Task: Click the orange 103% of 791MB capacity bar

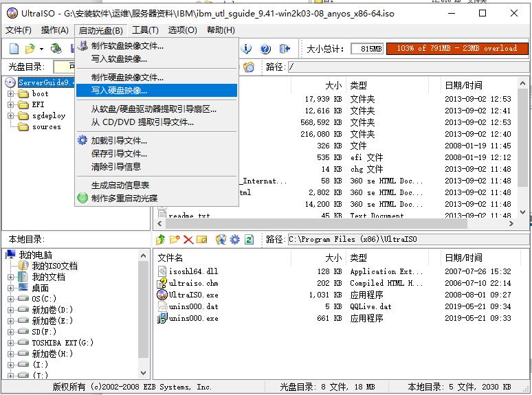Action: pyautogui.click(x=457, y=49)
